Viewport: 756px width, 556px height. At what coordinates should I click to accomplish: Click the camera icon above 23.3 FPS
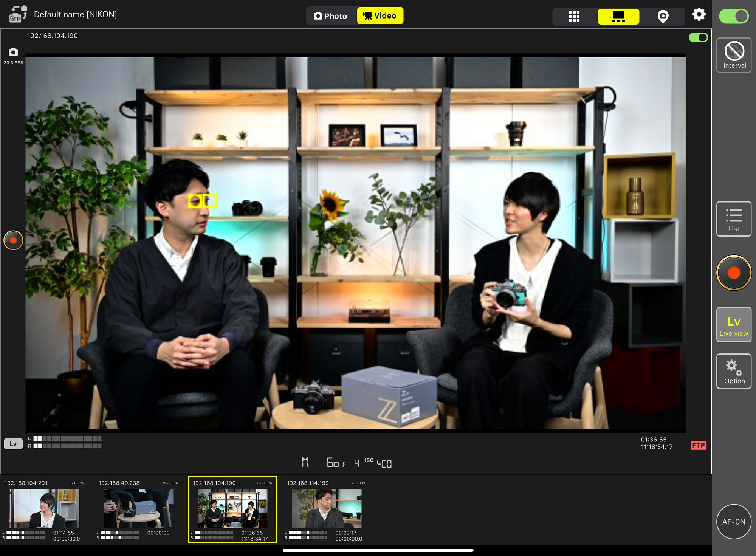coord(13,52)
